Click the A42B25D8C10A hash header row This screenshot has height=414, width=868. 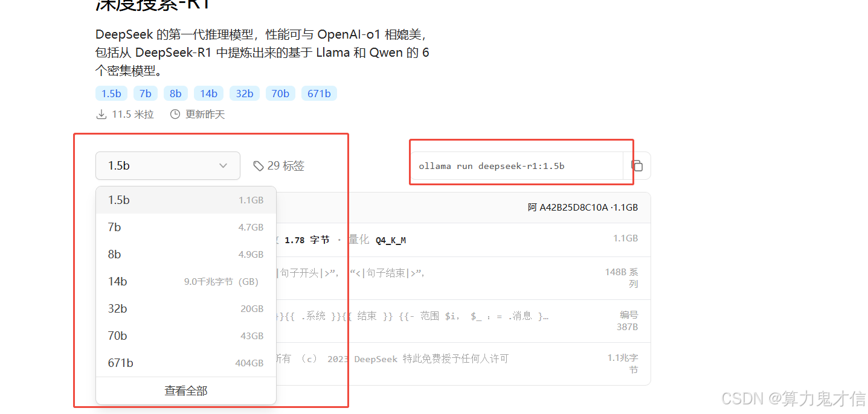(463, 208)
